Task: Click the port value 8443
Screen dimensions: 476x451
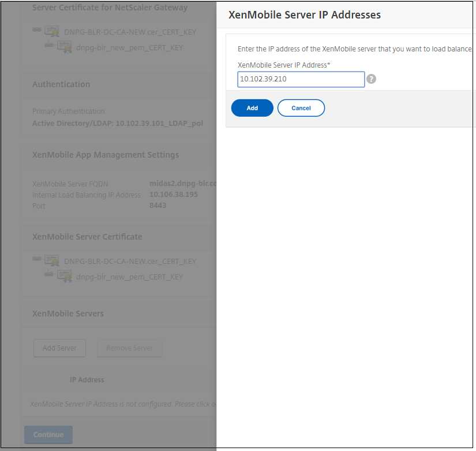Action: click(158, 206)
